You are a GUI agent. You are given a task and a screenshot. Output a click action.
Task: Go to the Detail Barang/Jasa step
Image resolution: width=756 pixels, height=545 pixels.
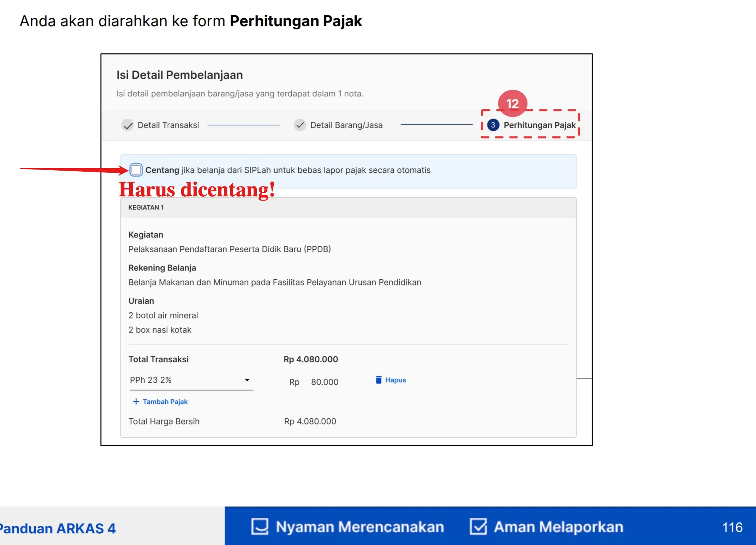point(346,125)
